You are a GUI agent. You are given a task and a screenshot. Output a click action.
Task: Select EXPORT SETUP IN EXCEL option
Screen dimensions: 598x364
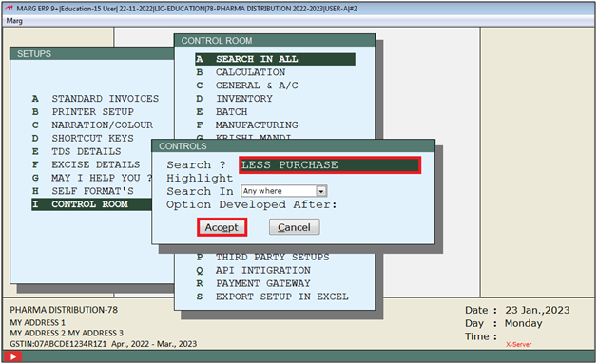point(272,297)
